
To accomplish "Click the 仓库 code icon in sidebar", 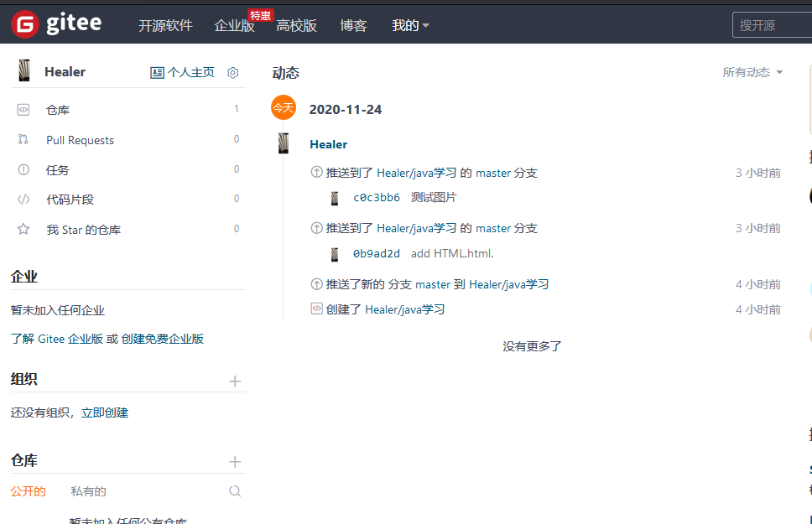I will [x=23, y=110].
